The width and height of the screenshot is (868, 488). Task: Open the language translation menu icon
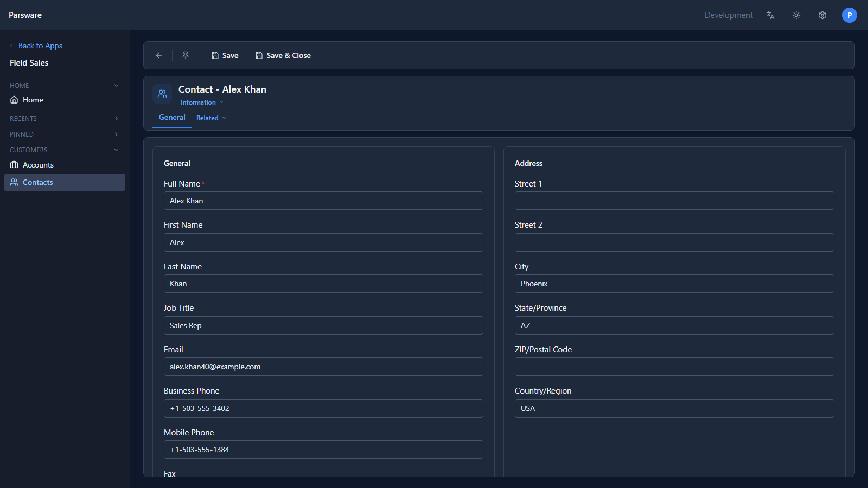[770, 15]
